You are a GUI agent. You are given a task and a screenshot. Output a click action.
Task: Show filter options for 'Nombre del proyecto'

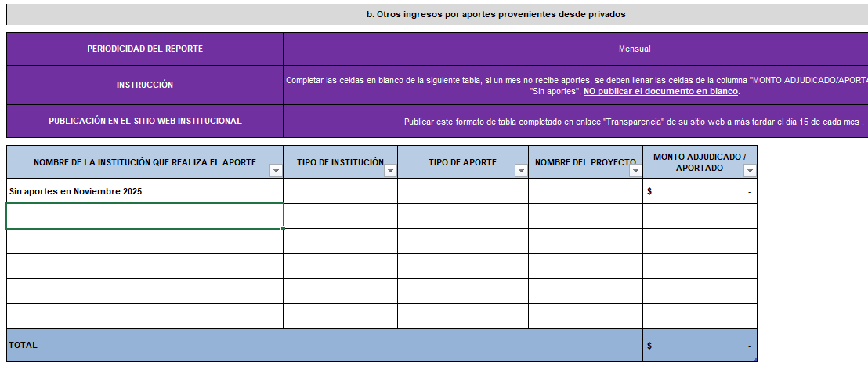pos(635,170)
